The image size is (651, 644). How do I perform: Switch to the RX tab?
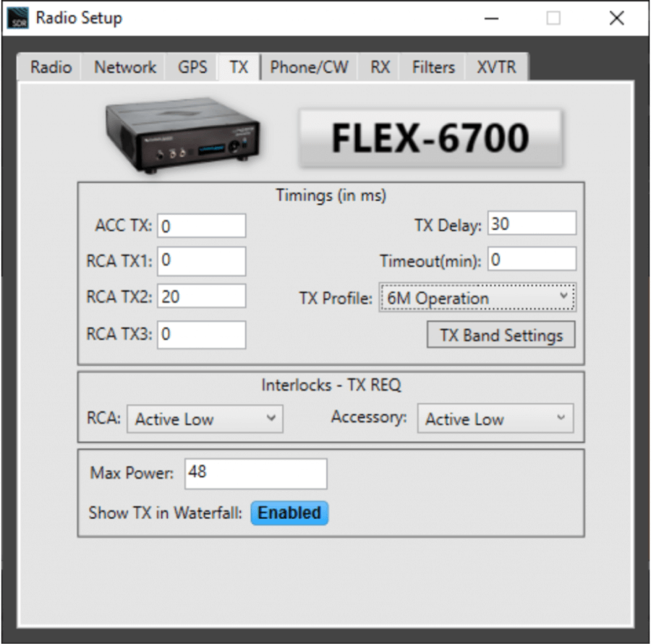pos(378,66)
